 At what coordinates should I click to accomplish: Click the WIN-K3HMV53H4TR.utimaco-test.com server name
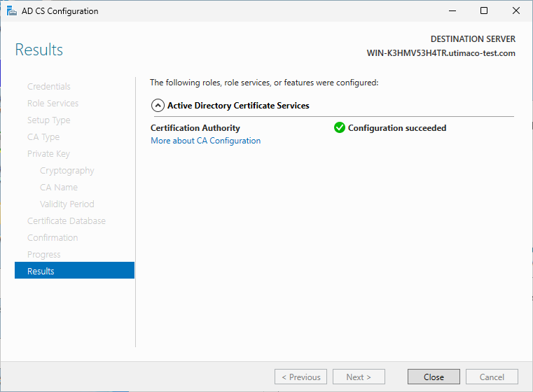coord(441,53)
